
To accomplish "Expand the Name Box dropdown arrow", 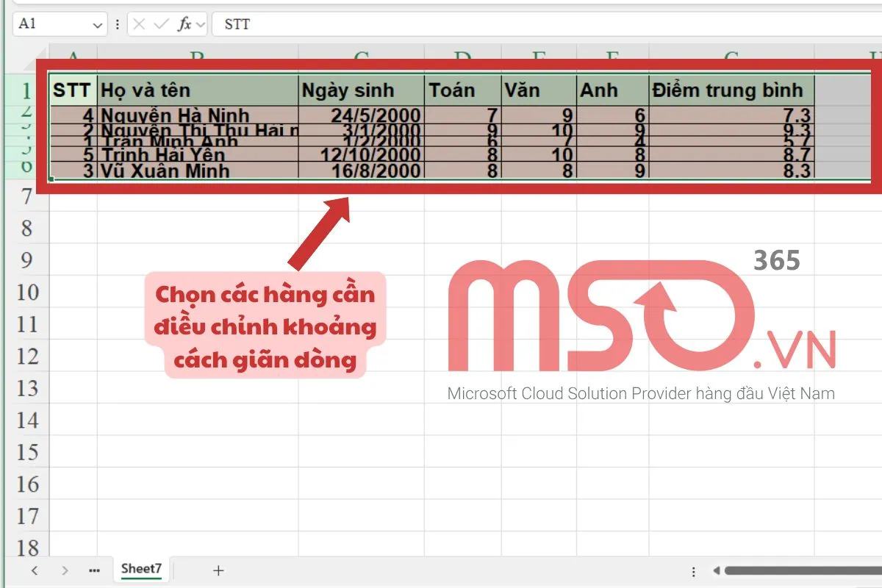I will [98, 25].
